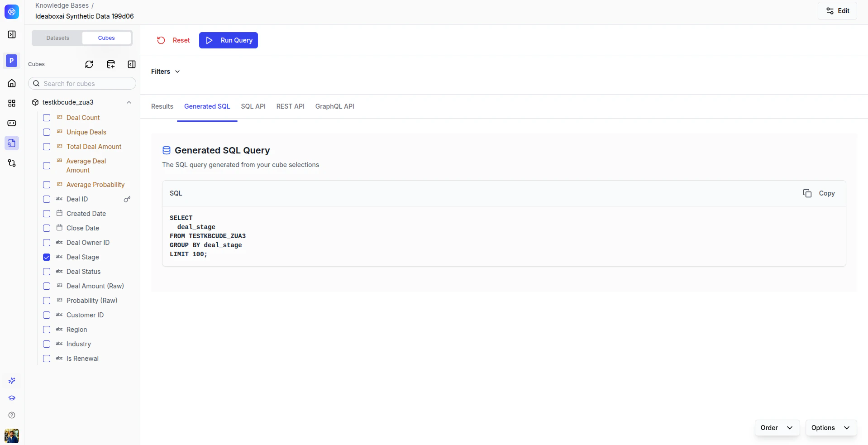Collapse the cubes panel icon
This screenshot has height=445, width=868.
132,64
